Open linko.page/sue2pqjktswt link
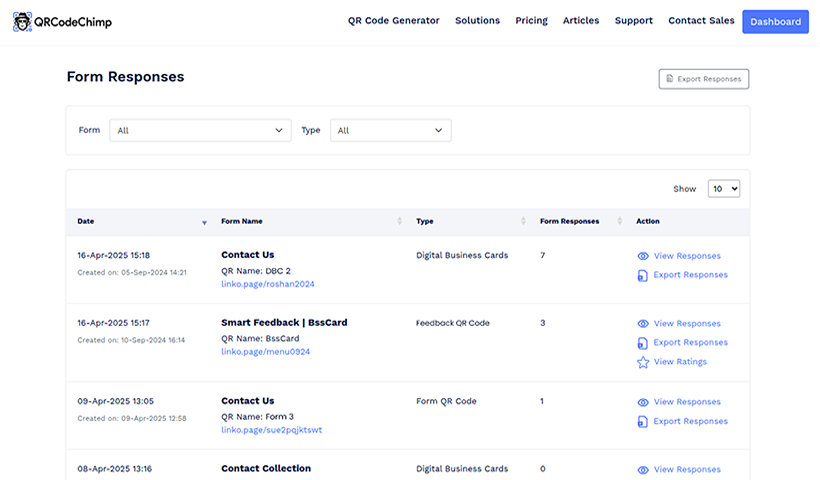Image resolution: width=820 pixels, height=480 pixels. [271, 430]
